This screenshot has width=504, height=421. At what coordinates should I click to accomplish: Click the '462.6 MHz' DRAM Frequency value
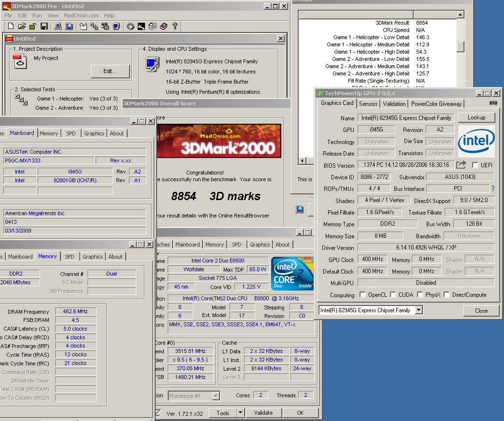coord(75,311)
